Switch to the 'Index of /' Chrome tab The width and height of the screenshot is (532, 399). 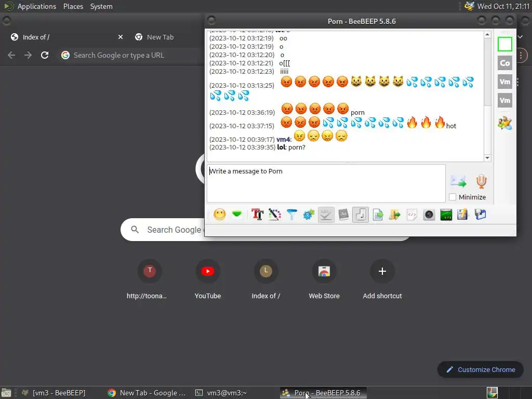pos(66,37)
